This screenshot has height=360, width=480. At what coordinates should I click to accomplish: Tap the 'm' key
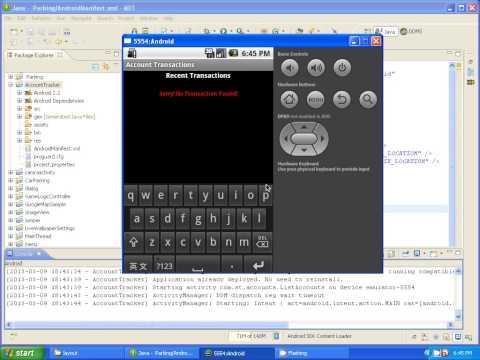point(244,242)
